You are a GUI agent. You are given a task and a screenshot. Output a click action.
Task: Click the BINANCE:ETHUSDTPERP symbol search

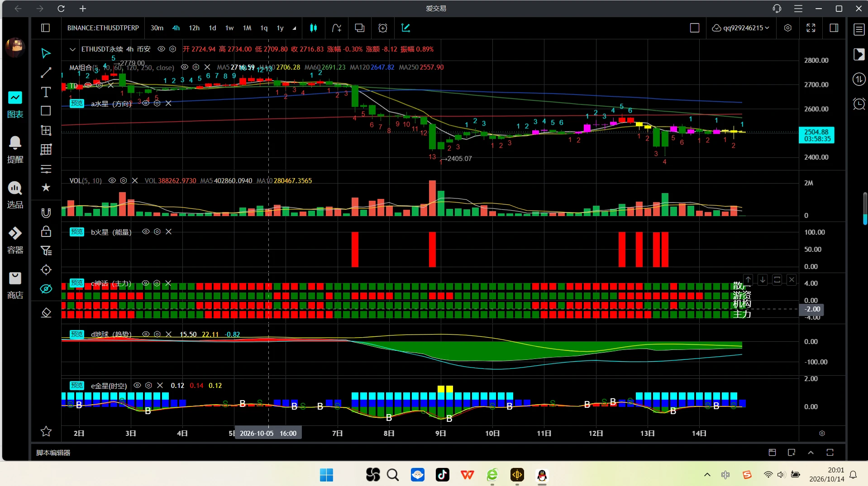103,28
